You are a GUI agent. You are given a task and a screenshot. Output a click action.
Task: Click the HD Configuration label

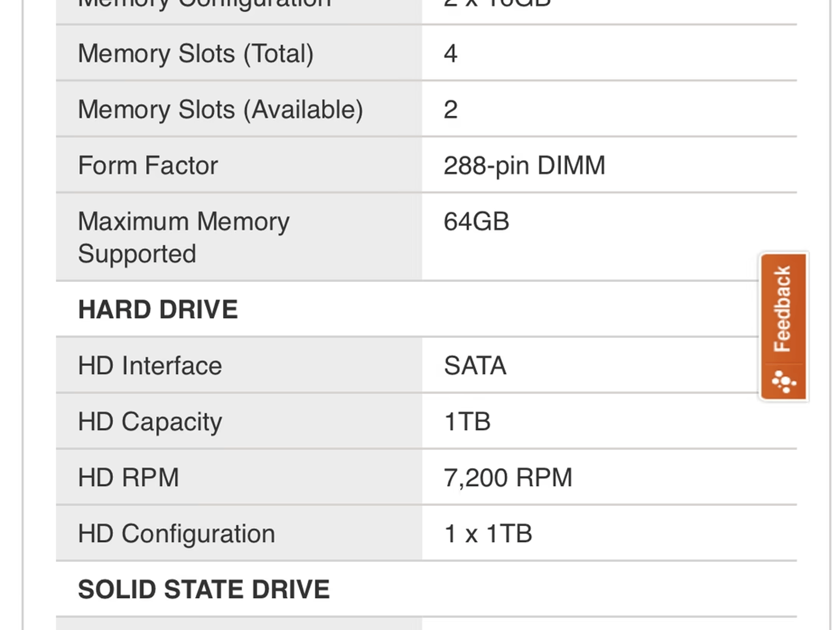coord(176,534)
